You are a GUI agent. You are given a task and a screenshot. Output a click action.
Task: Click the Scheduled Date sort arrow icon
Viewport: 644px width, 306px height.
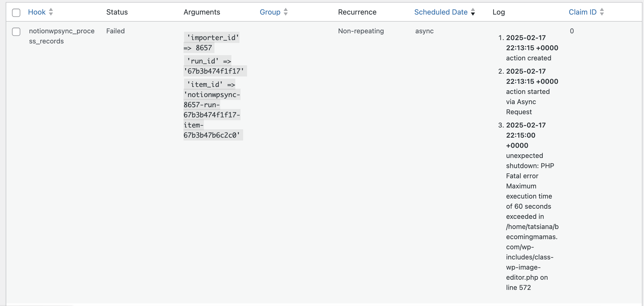473,12
